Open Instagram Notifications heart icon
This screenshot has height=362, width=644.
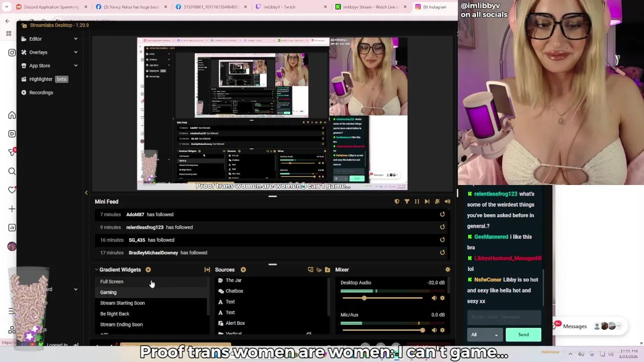[12, 190]
